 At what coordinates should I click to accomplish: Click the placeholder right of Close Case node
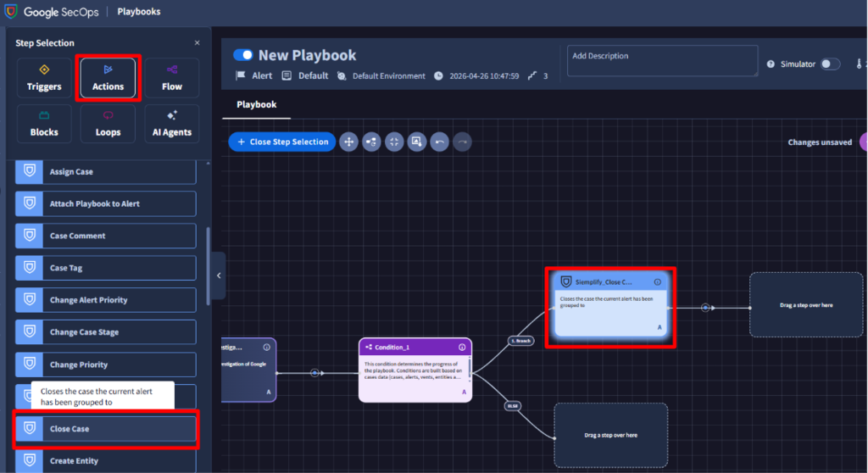pyautogui.click(x=806, y=304)
